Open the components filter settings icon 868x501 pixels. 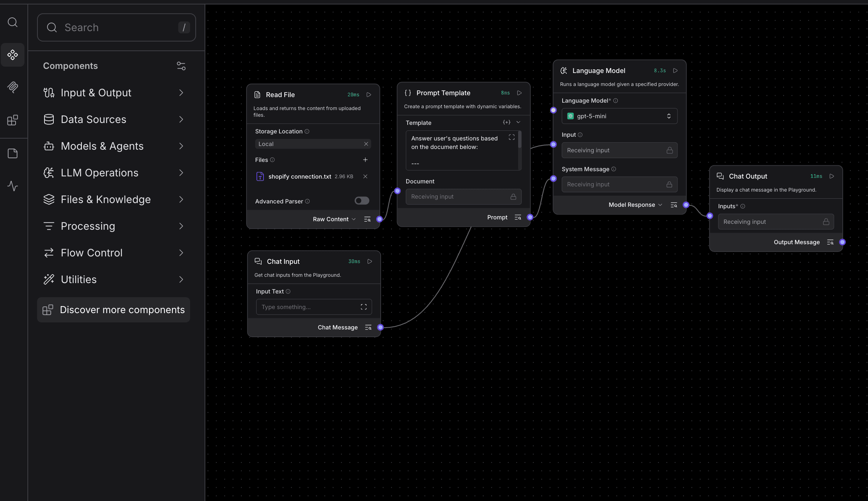(181, 66)
